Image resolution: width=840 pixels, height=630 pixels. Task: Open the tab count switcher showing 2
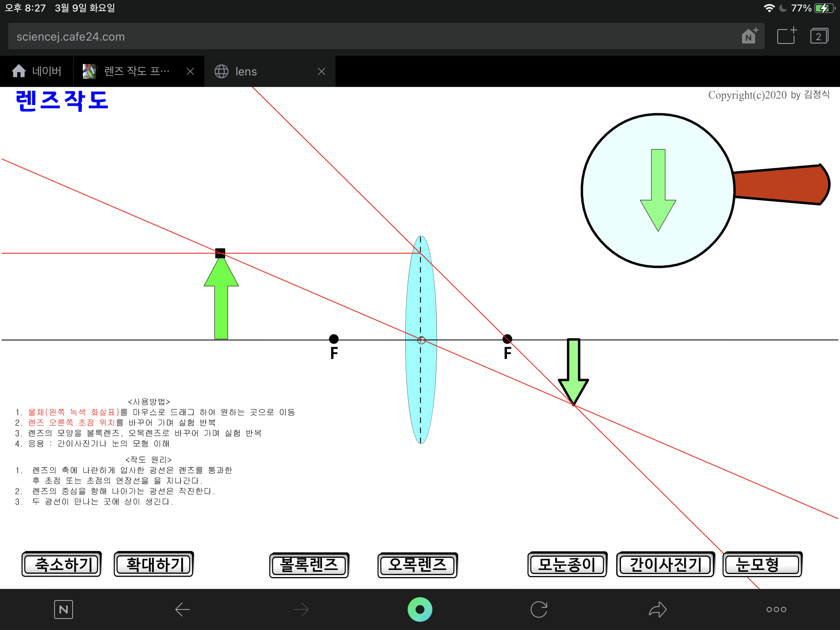click(819, 36)
